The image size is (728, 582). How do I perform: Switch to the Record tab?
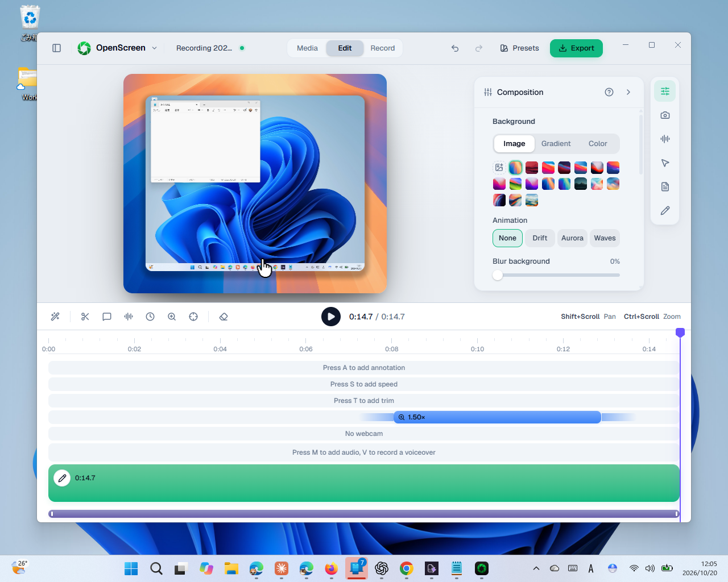383,48
